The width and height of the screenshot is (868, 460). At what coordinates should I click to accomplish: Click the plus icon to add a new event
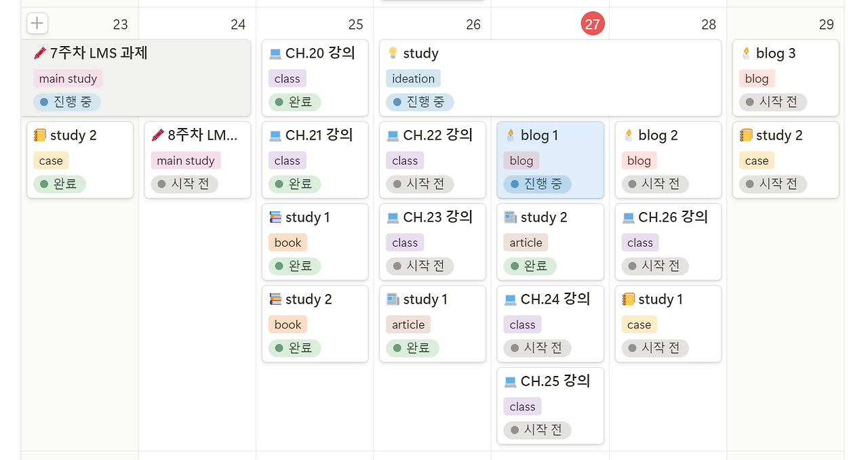[37, 23]
